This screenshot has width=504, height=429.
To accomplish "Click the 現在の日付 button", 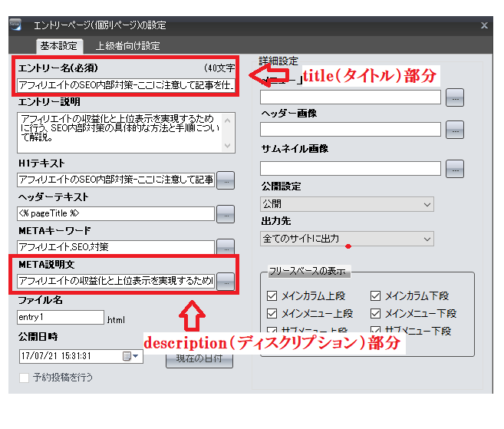I will pyautogui.click(x=199, y=361).
